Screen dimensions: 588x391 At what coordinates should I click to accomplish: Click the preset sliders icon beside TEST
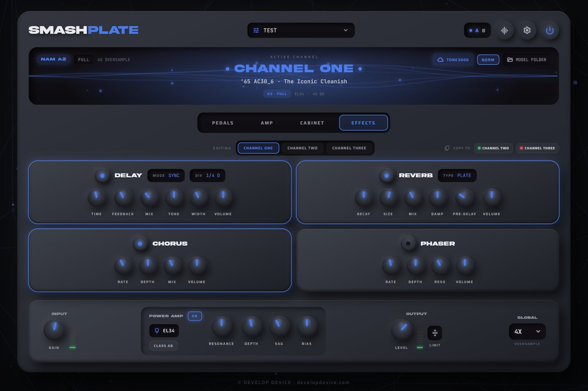256,30
